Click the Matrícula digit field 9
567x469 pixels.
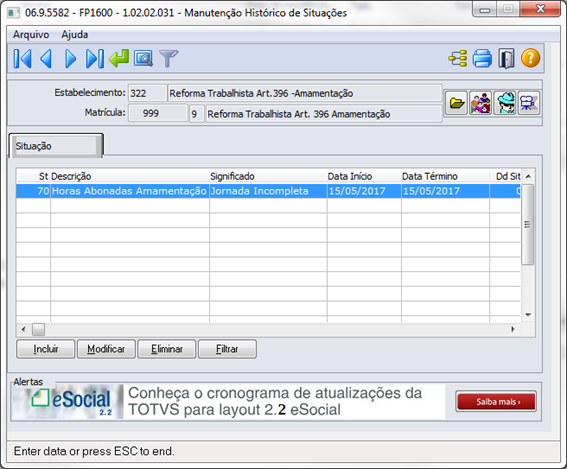[197, 114]
